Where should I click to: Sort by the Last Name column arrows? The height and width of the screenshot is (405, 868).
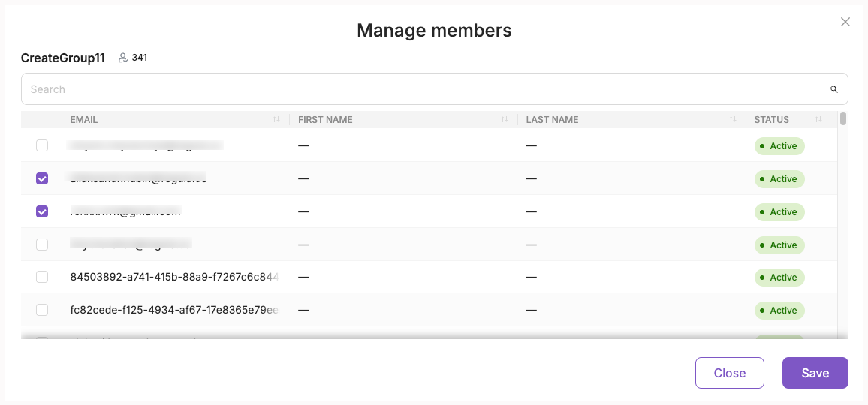(x=732, y=119)
